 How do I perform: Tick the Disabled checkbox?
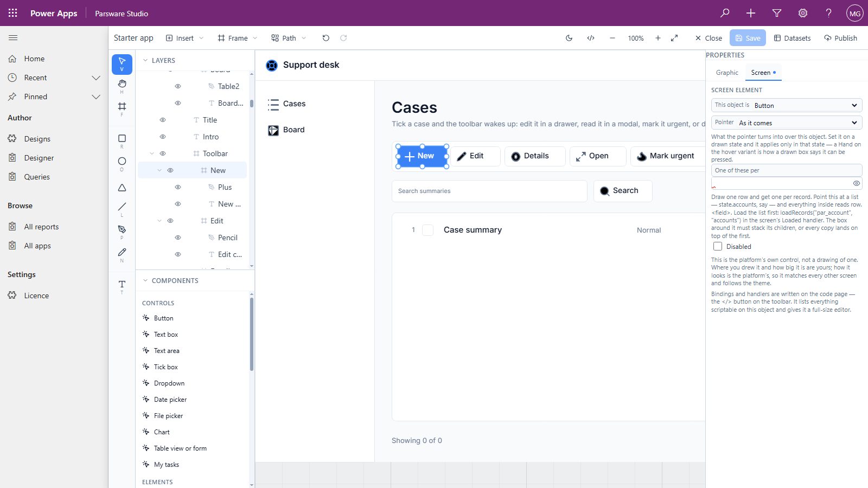(x=718, y=246)
